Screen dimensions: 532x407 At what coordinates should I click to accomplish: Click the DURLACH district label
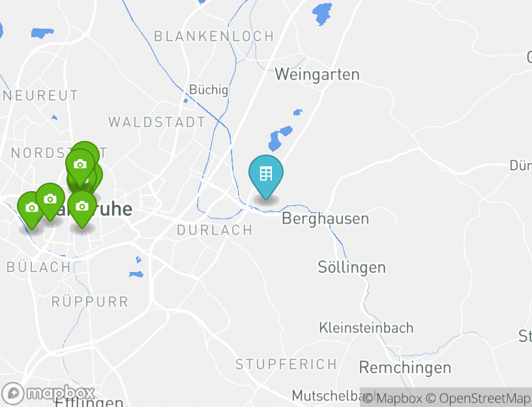click(214, 230)
